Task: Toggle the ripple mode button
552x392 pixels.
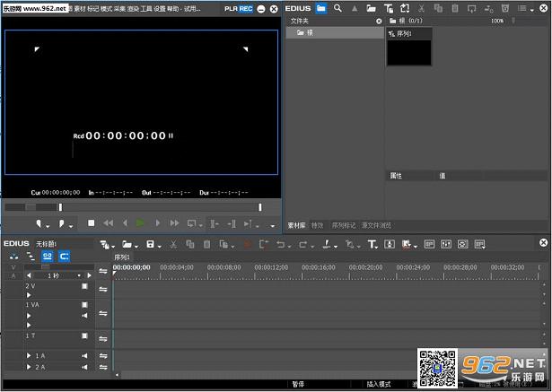Action: 31,257
